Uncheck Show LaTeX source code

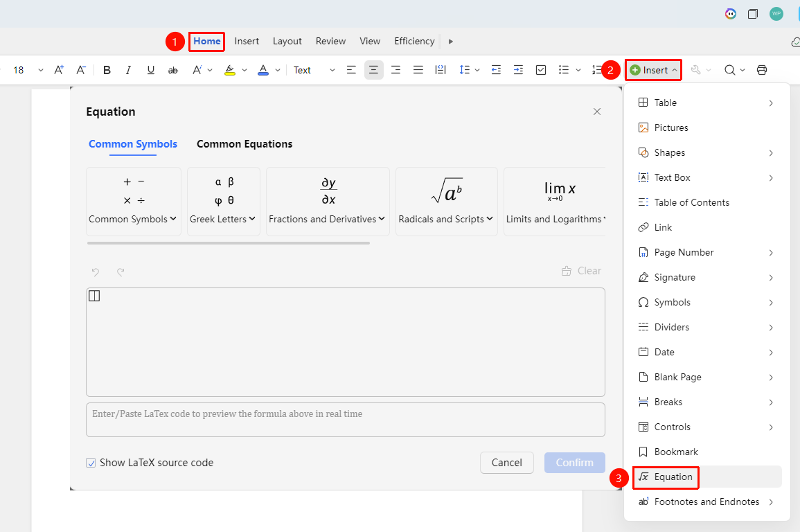click(91, 463)
